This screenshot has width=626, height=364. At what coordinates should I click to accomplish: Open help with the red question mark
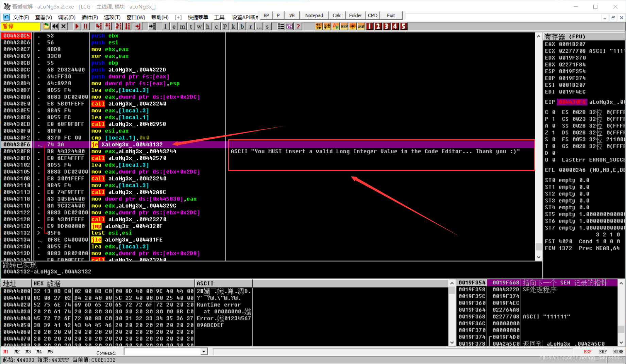point(298,26)
